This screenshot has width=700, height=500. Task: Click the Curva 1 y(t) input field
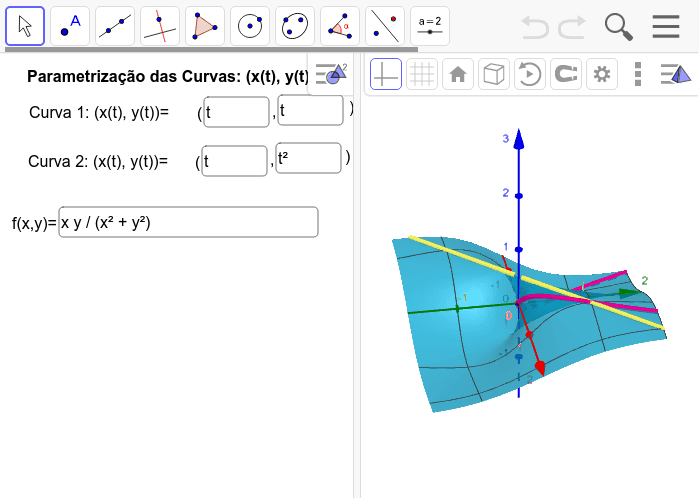[311, 110]
